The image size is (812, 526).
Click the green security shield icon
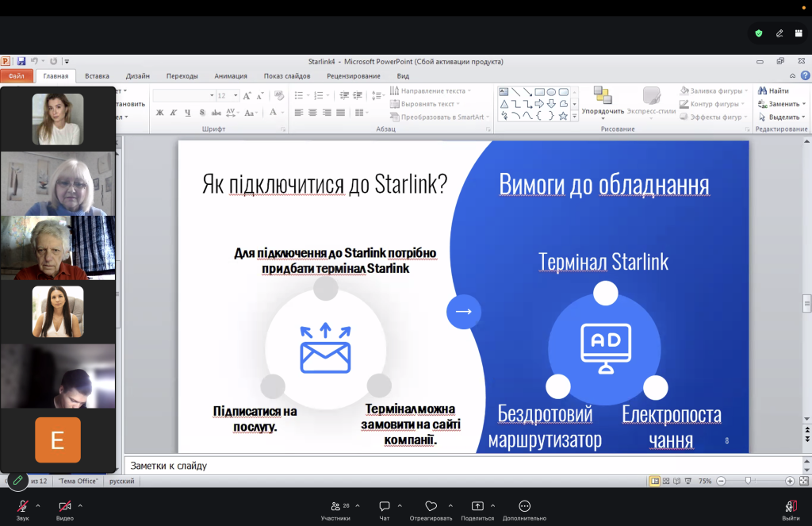759,33
